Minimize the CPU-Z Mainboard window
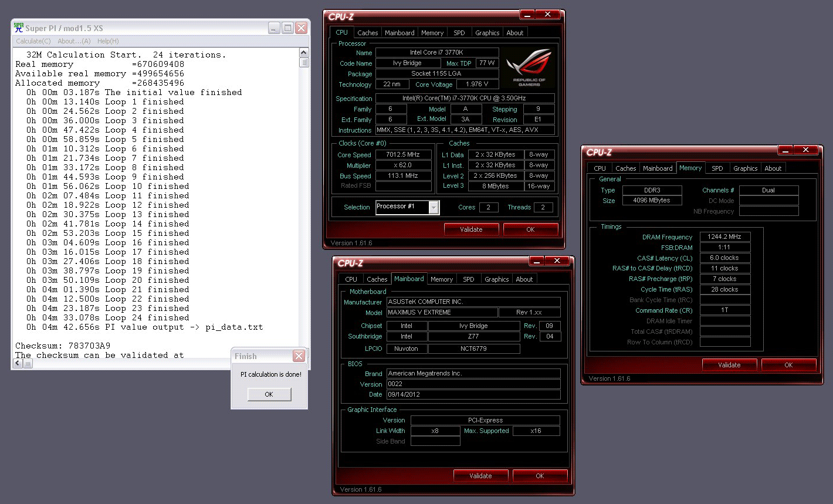The image size is (833, 504). coord(537,261)
